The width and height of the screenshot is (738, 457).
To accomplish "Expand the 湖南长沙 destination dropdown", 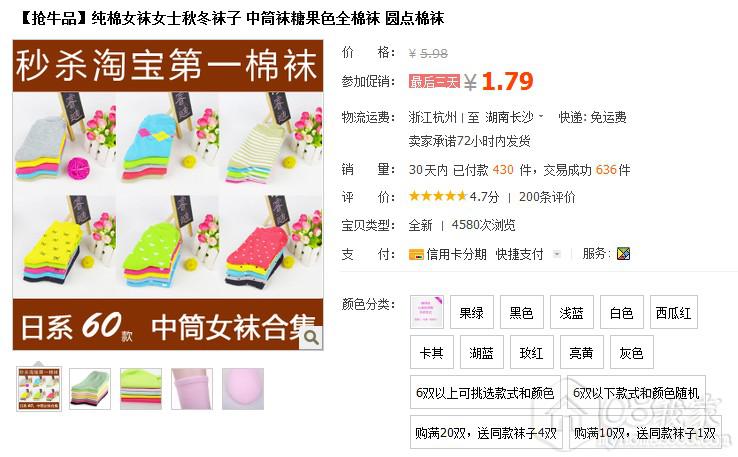I will (541, 116).
